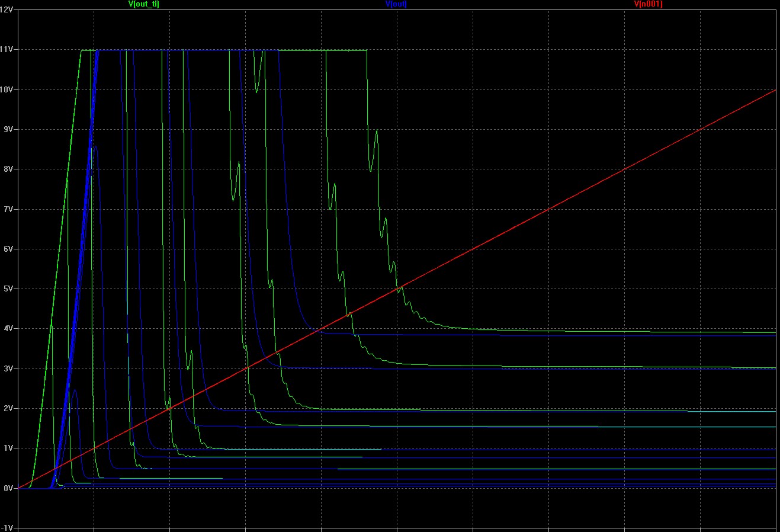Click the 10V vertical axis label
780x532 pixels.
tap(7, 89)
